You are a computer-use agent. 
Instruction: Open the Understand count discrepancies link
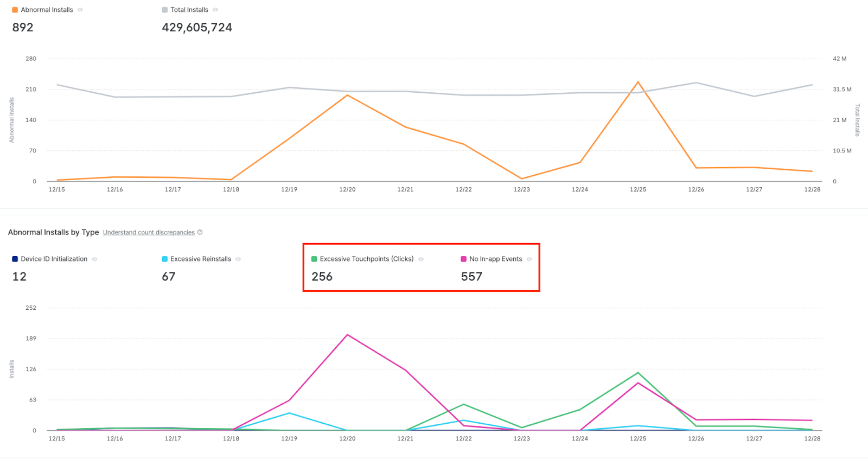click(149, 232)
